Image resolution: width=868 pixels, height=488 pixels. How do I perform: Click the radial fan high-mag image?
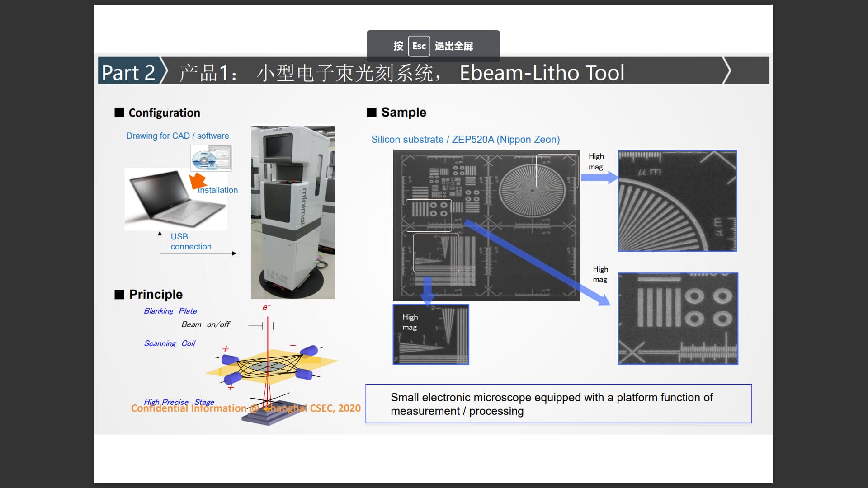(677, 201)
